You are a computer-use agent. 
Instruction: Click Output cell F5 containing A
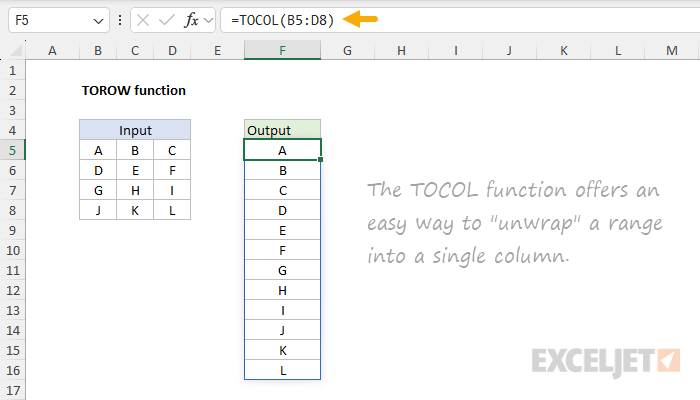[x=282, y=150]
